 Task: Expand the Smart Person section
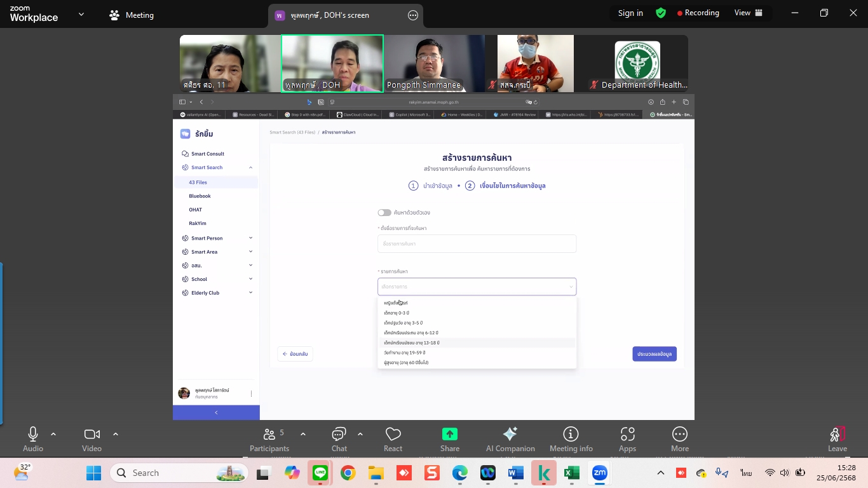point(250,238)
